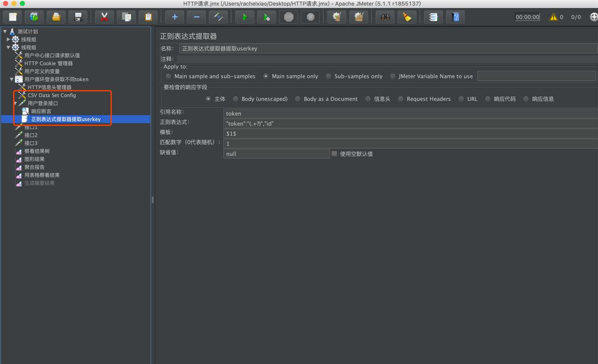598x364 pixels.
Task: Click the warning triangle log icon
Action: [x=553, y=17]
